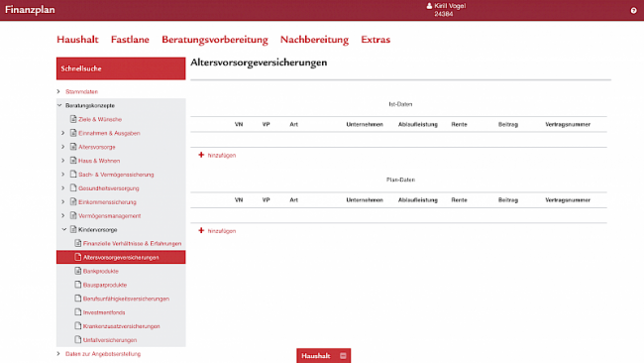The height and width of the screenshot is (363, 644).
Task: Expand Sach- & Vermögenssicherung chevron
Action: (x=62, y=175)
